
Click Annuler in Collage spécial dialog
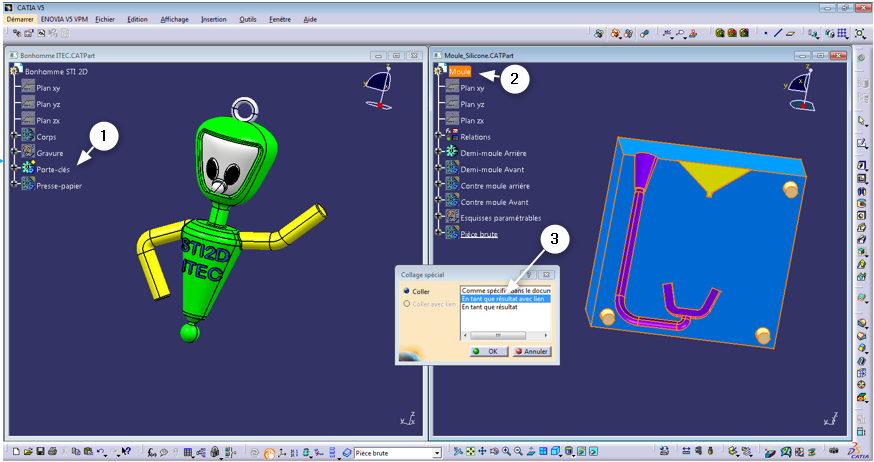[x=532, y=351]
